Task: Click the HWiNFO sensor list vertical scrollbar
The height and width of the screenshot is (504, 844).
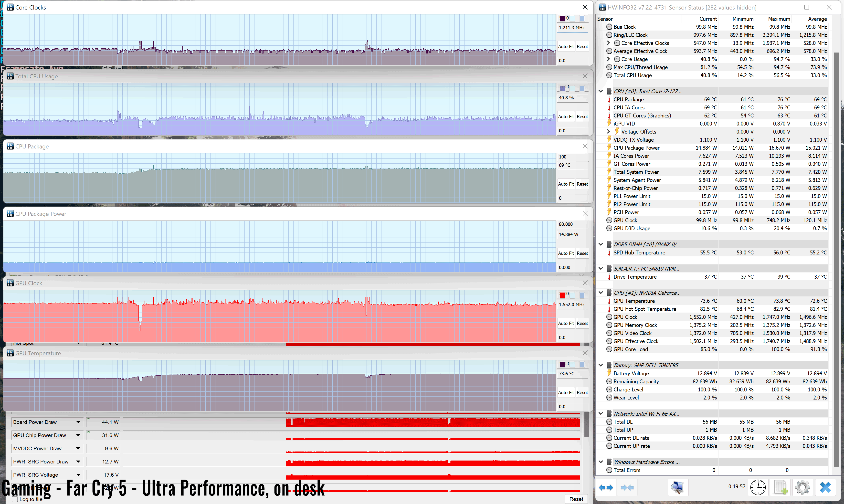Action: tap(836, 259)
